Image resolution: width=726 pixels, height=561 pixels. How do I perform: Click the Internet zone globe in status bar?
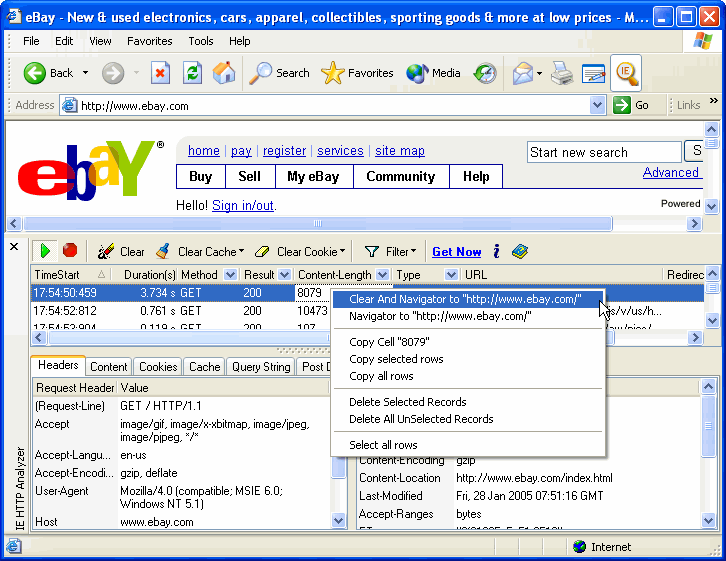(579, 547)
